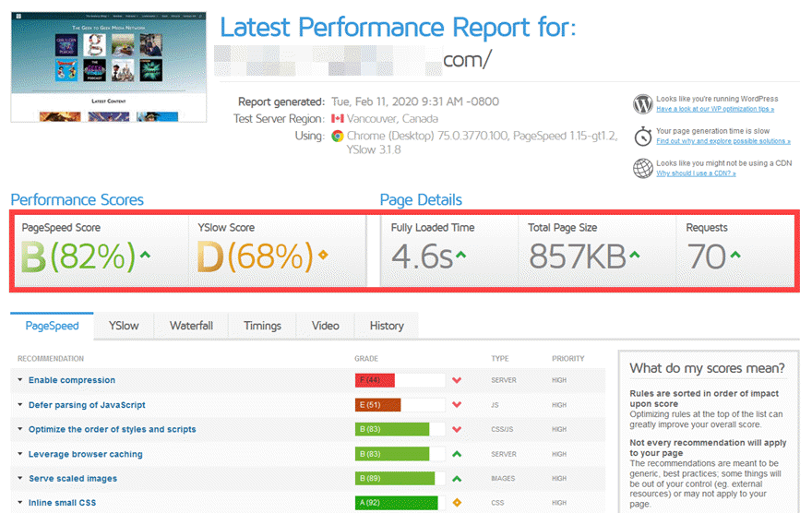Click the WordPress logo icon
This screenshot has width=812, height=513.
point(643,103)
